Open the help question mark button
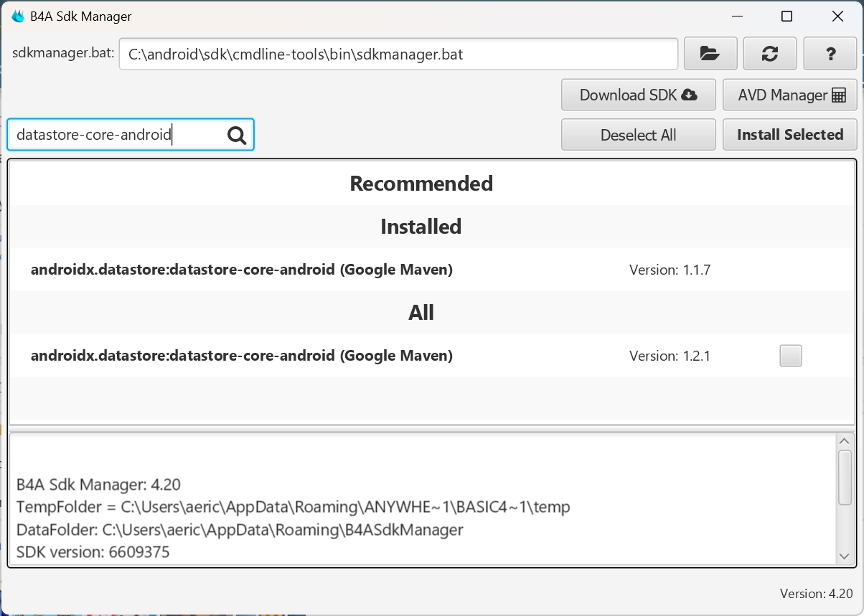 pyautogui.click(x=830, y=54)
